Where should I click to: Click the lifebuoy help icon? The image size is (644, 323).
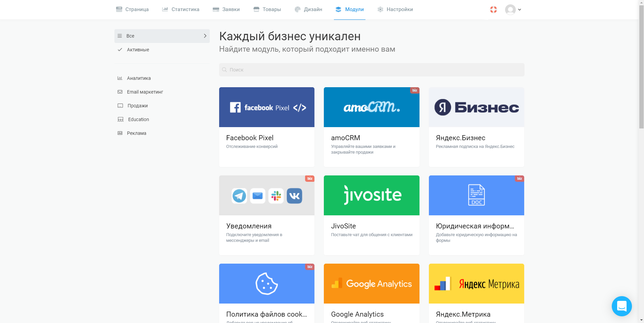(493, 9)
